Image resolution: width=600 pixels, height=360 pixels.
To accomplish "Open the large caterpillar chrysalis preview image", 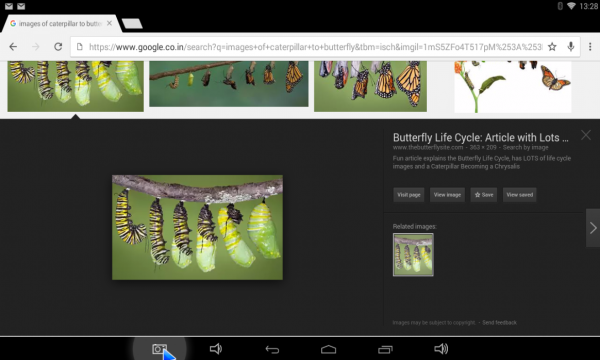I will 197,227.
